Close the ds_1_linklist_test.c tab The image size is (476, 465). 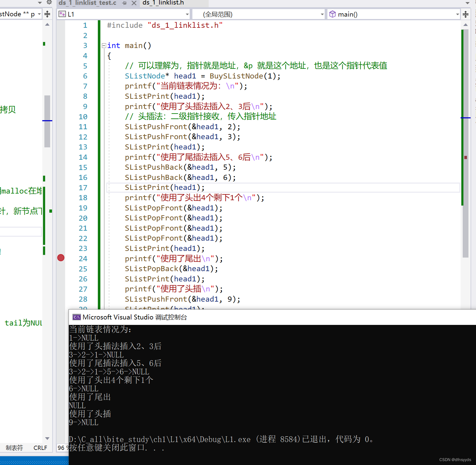pyautogui.click(x=134, y=3)
